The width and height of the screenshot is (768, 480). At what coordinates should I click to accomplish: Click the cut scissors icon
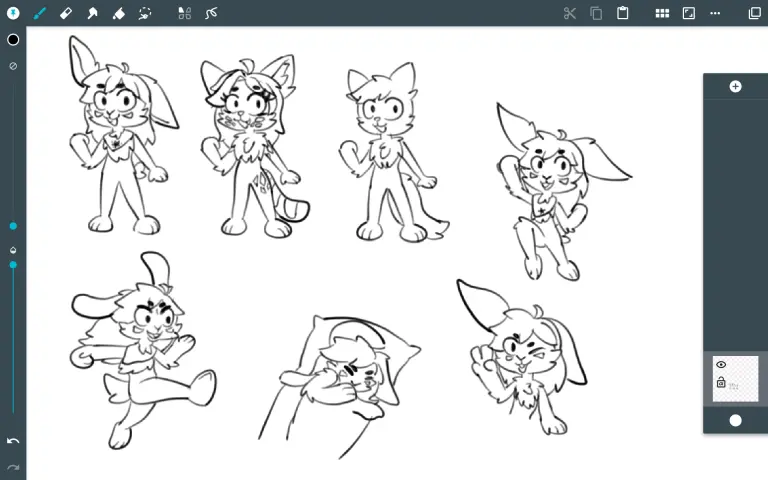pyautogui.click(x=570, y=13)
